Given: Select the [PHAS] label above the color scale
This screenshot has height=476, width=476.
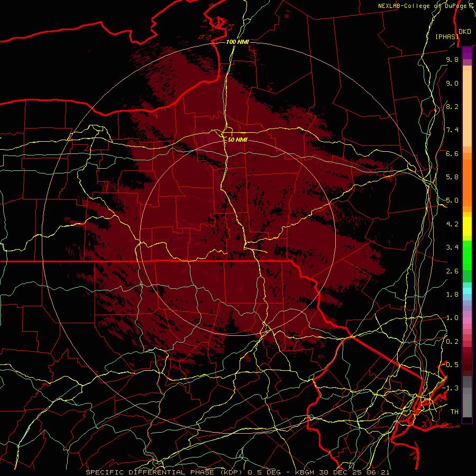Looking at the screenshot, I should coord(447,36).
